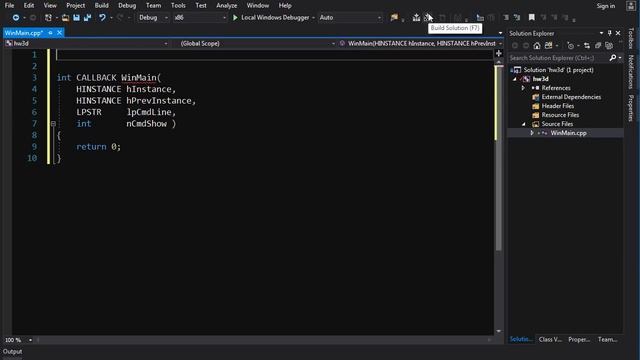
Task: Switch to the Team Explorer bottom tab
Action: [x=607, y=339]
